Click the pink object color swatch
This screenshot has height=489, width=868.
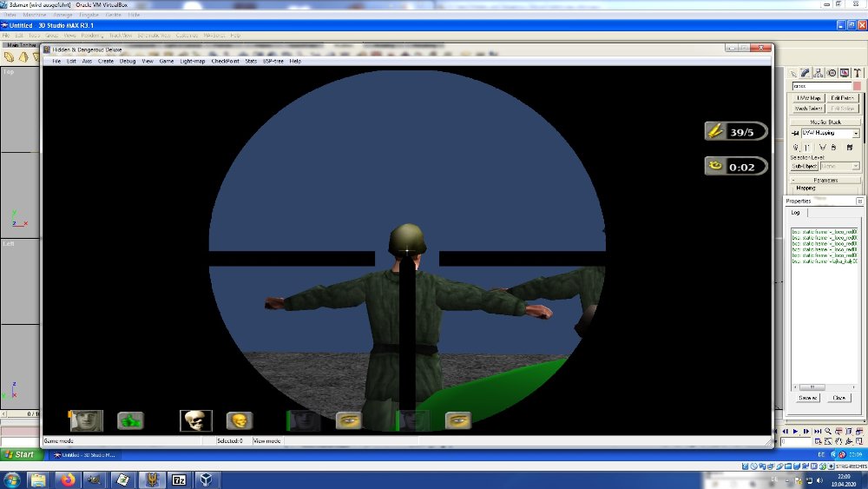(857, 86)
